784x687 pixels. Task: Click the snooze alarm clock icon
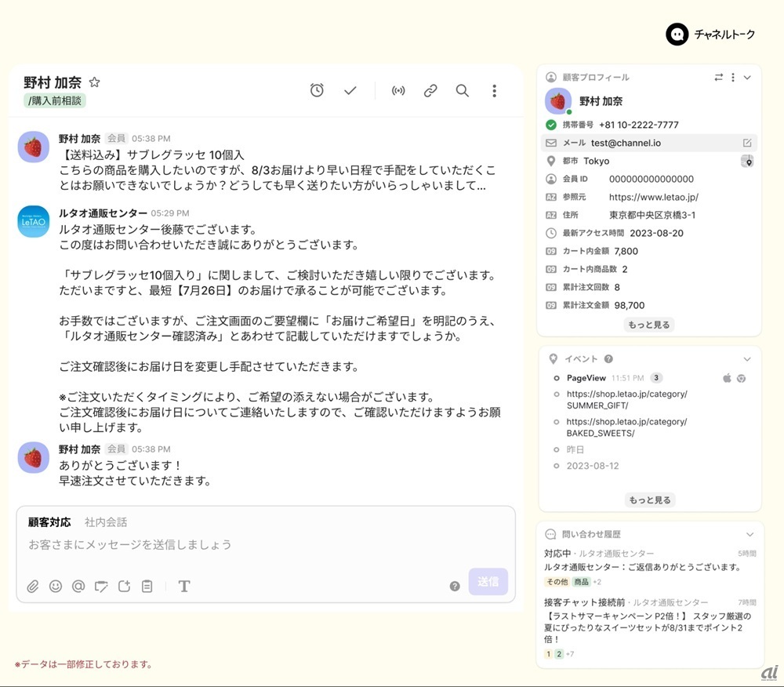(317, 91)
